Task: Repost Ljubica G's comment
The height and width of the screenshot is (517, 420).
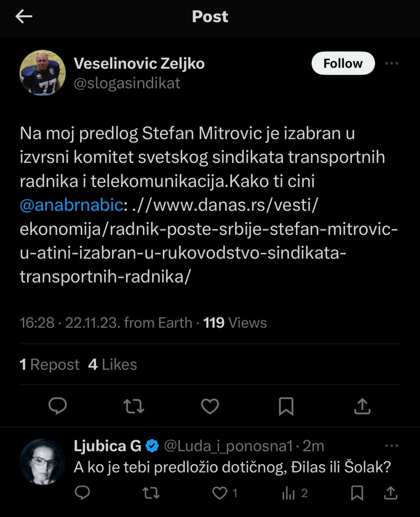Action: pyautogui.click(x=150, y=493)
